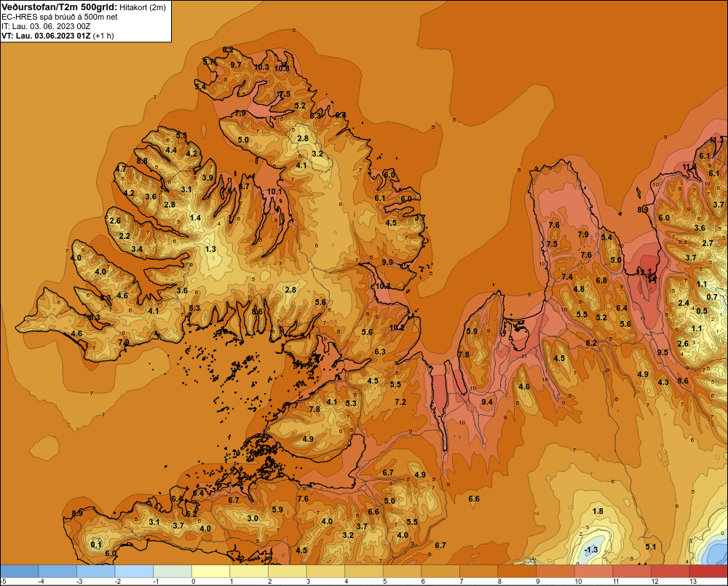Select the 0.7 temperature value

[712, 297]
